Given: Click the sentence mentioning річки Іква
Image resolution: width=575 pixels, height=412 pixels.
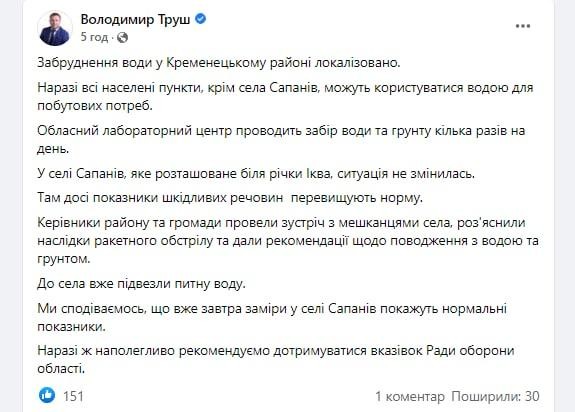Looking at the screenshot, I should (256, 173).
